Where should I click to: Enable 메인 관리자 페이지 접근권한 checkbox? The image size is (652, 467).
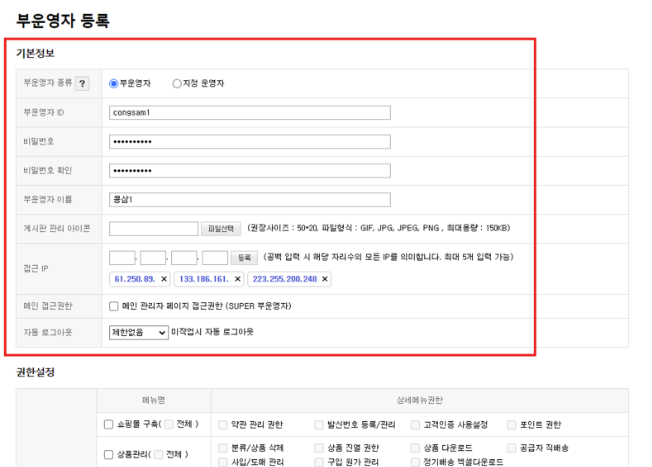(113, 305)
